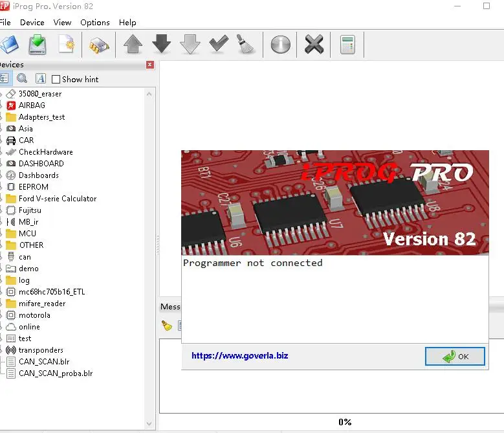The height and width of the screenshot is (433, 504).
Task: Select Ford V-serie Calculator folder
Action: [x=58, y=199]
